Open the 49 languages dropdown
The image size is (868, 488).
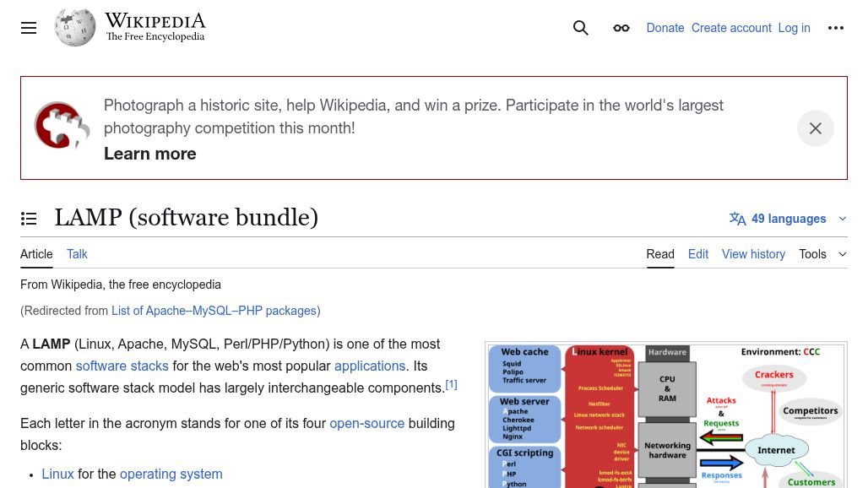pos(789,219)
